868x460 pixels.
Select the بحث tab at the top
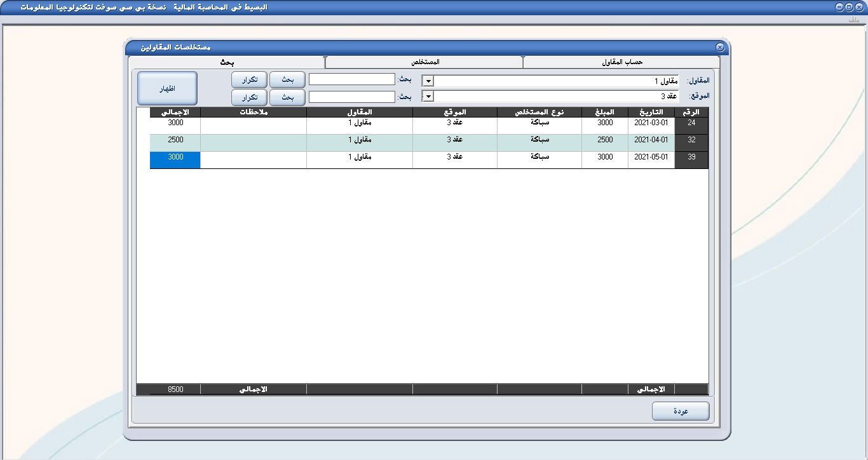(227, 62)
